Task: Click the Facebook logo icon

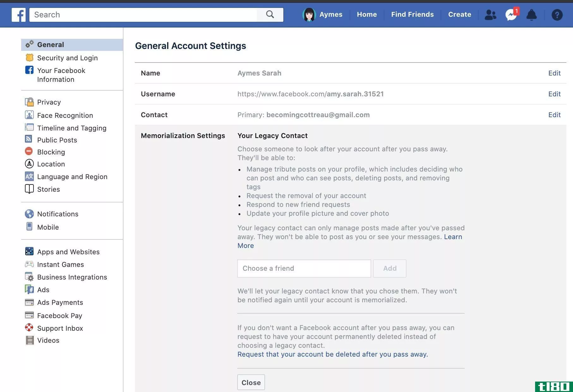Action: [18, 15]
